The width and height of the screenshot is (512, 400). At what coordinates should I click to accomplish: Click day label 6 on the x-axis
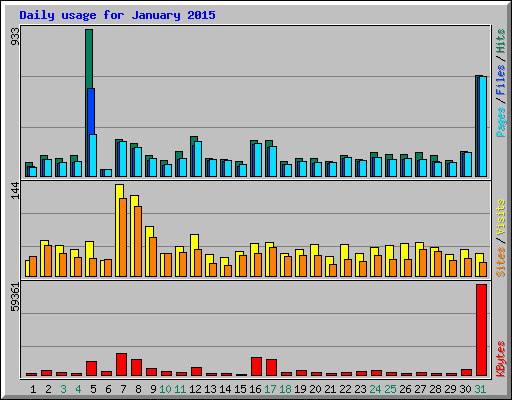[108, 389]
